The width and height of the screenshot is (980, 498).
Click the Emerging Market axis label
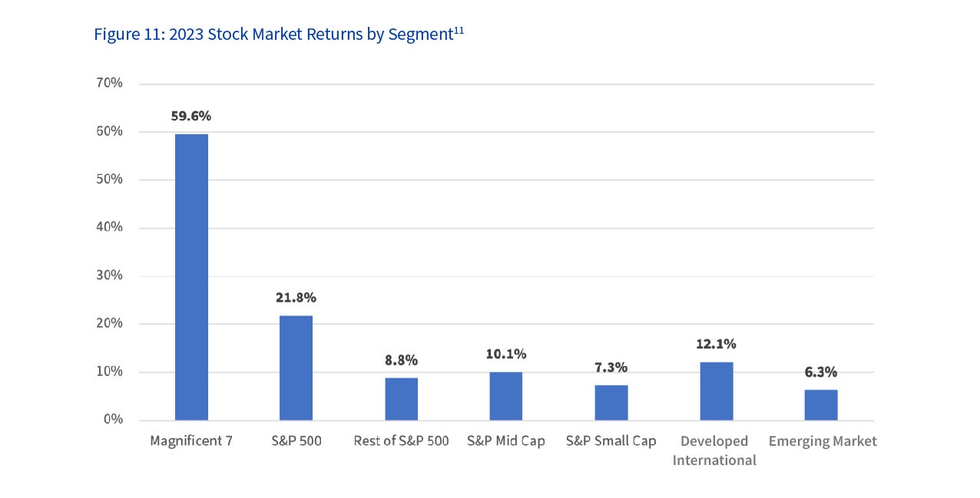(x=822, y=441)
